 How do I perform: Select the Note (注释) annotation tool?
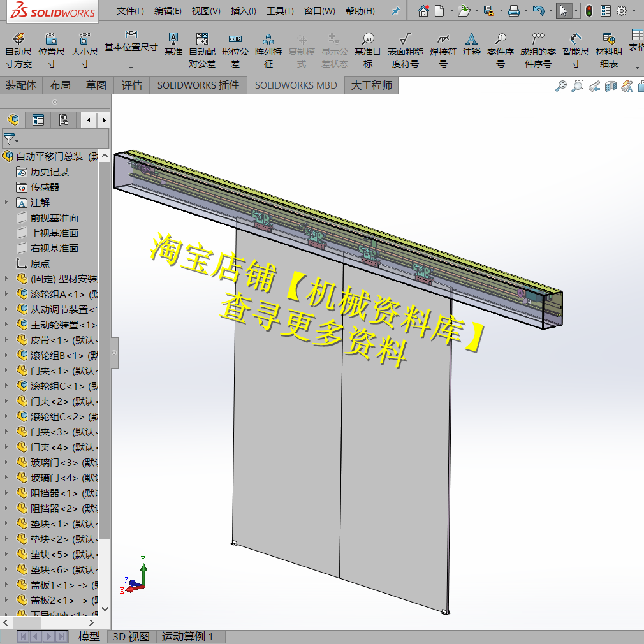coord(471,45)
